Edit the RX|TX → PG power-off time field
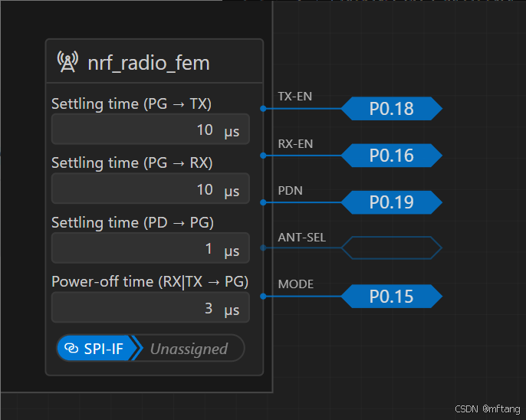526x420 pixels. (150, 307)
